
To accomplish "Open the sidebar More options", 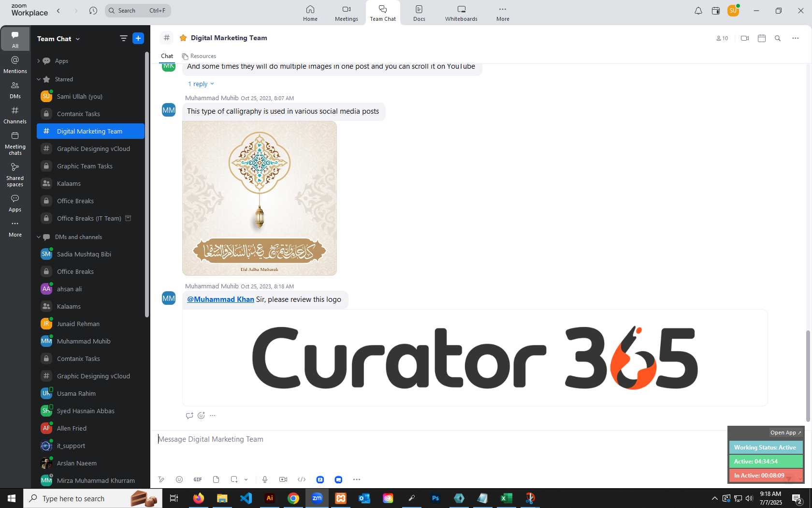I will click(15, 228).
